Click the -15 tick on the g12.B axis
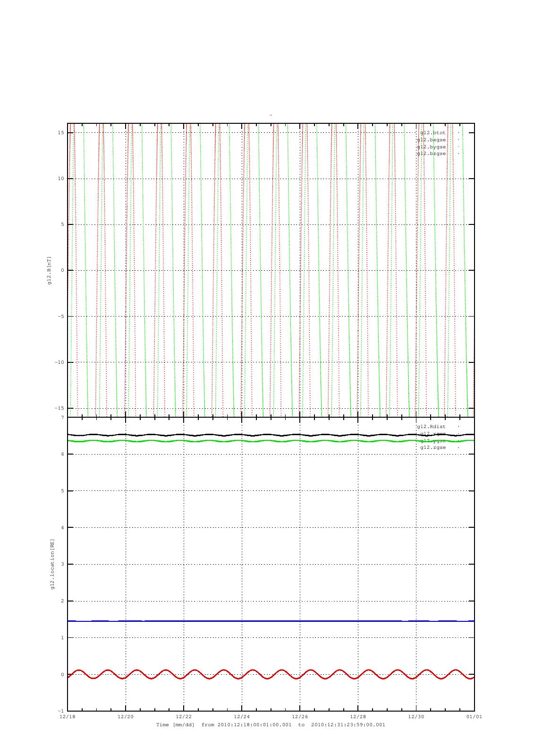 (x=59, y=408)
